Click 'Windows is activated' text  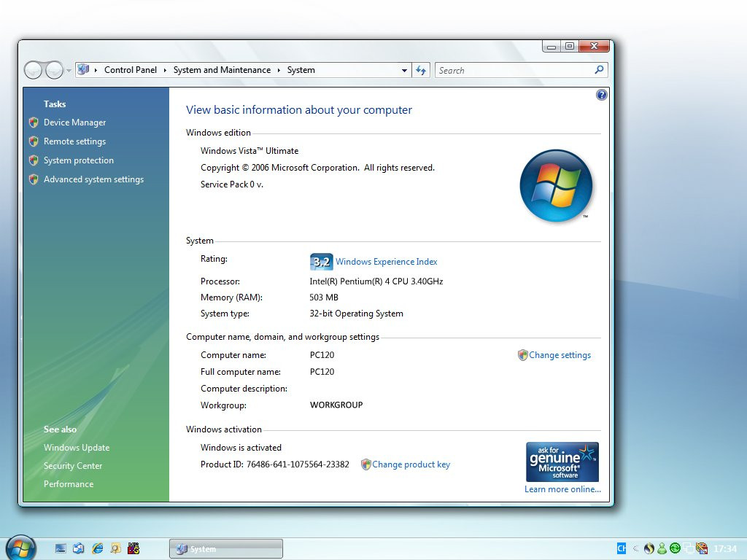[241, 448]
